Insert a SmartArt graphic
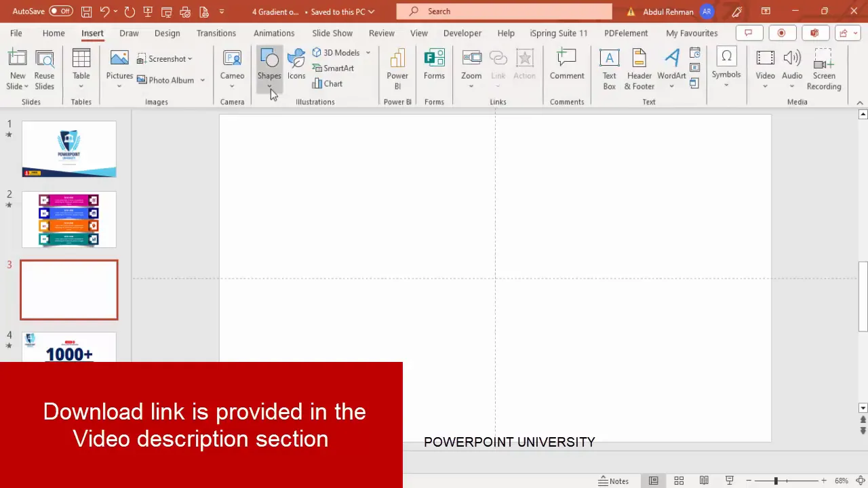The image size is (868, 488). point(333,68)
